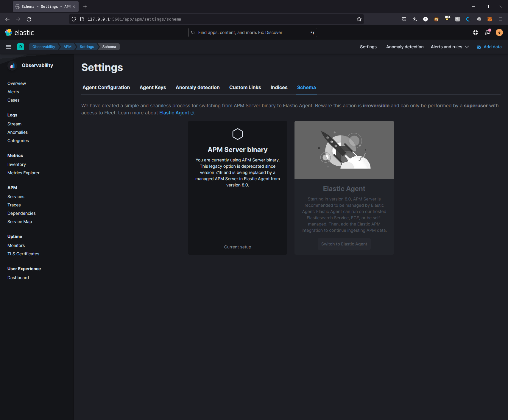The width and height of the screenshot is (508, 420).
Task: Open the Anomaly detection settings tab
Action: (198, 88)
